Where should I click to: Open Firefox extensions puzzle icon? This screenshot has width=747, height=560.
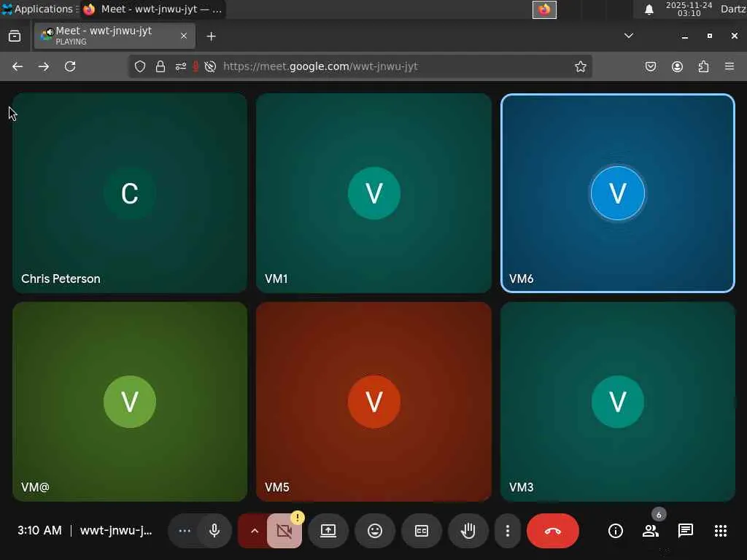703,66
